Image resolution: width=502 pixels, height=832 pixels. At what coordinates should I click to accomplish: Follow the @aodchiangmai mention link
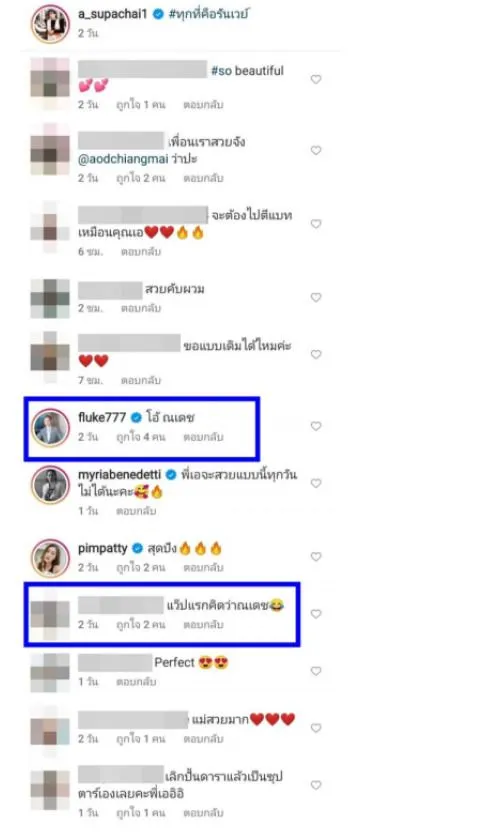click(x=123, y=159)
